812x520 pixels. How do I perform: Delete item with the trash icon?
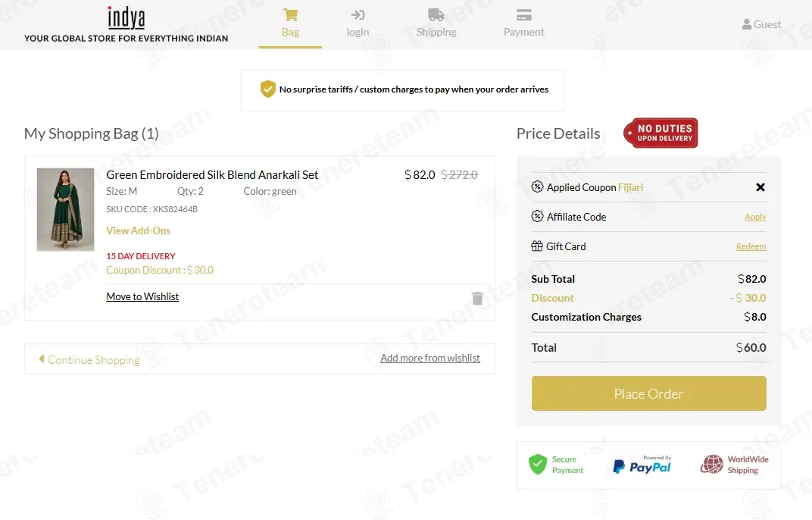[x=477, y=298]
